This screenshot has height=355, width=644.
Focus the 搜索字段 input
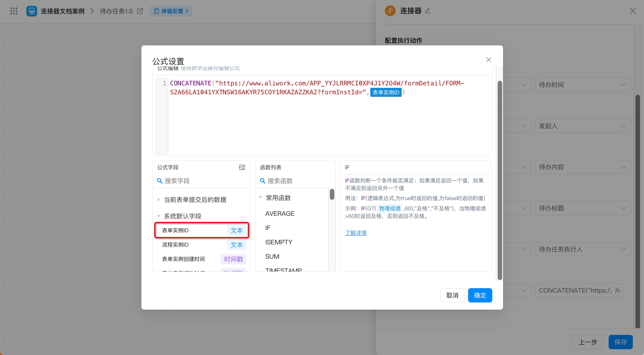pos(201,181)
